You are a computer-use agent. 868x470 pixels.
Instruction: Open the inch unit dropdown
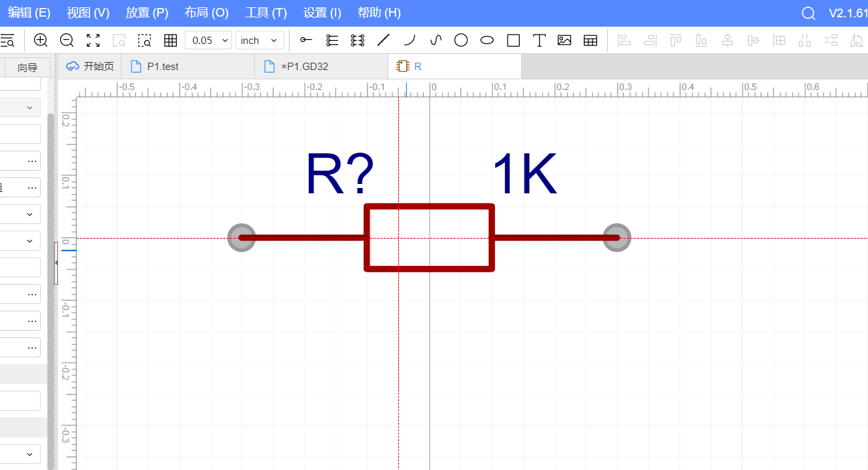click(x=260, y=40)
